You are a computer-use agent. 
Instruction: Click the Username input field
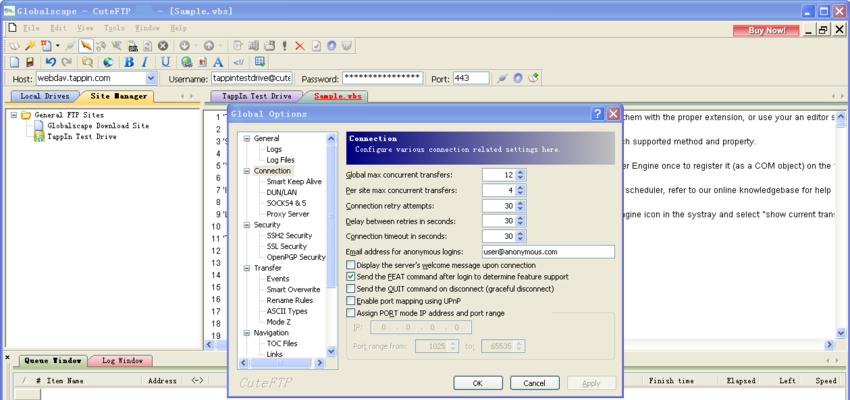252,79
